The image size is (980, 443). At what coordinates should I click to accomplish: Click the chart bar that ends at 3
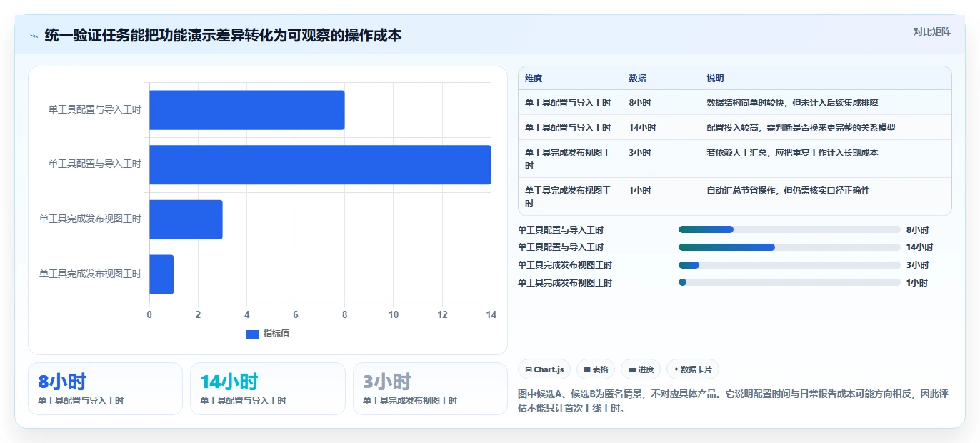coord(186,219)
